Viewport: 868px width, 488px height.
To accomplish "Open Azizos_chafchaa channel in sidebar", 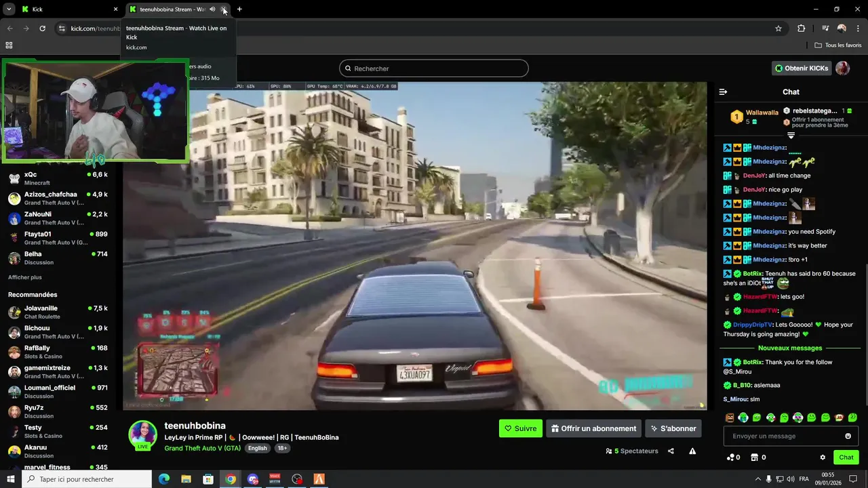I will (x=58, y=199).
